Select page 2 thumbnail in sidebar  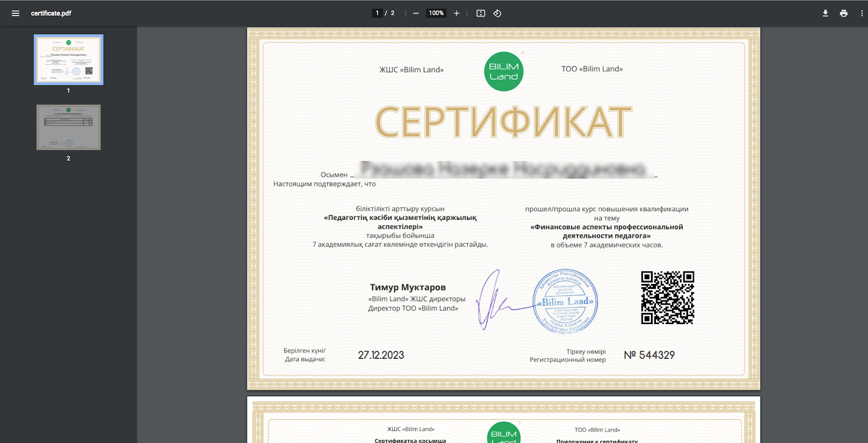[x=68, y=127]
